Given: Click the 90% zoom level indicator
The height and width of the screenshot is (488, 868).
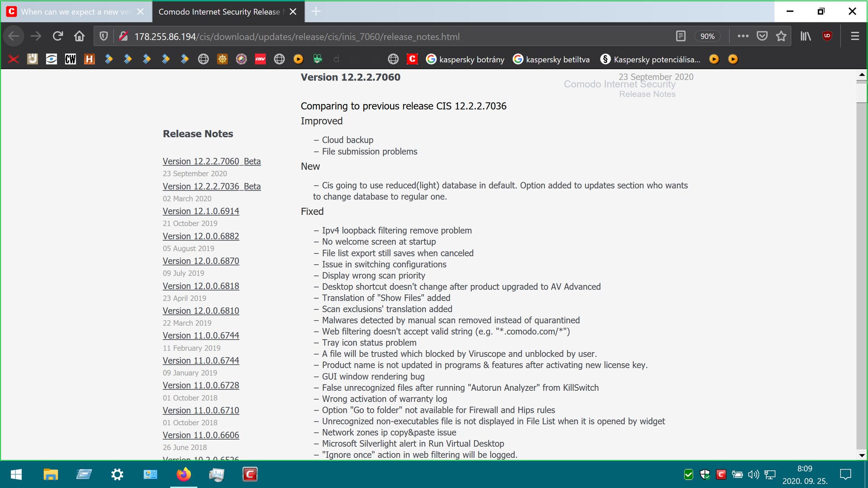Looking at the screenshot, I should click(x=707, y=36).
